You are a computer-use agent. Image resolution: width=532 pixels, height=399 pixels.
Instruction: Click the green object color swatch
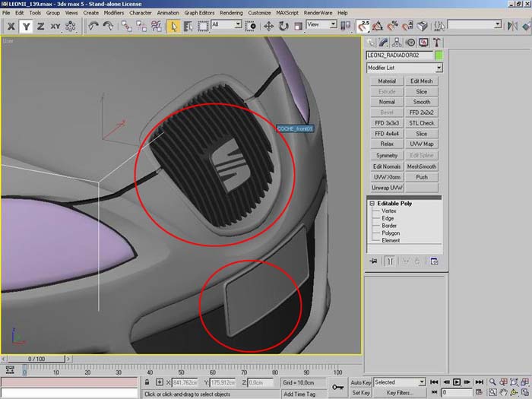(x=439, y=55)
